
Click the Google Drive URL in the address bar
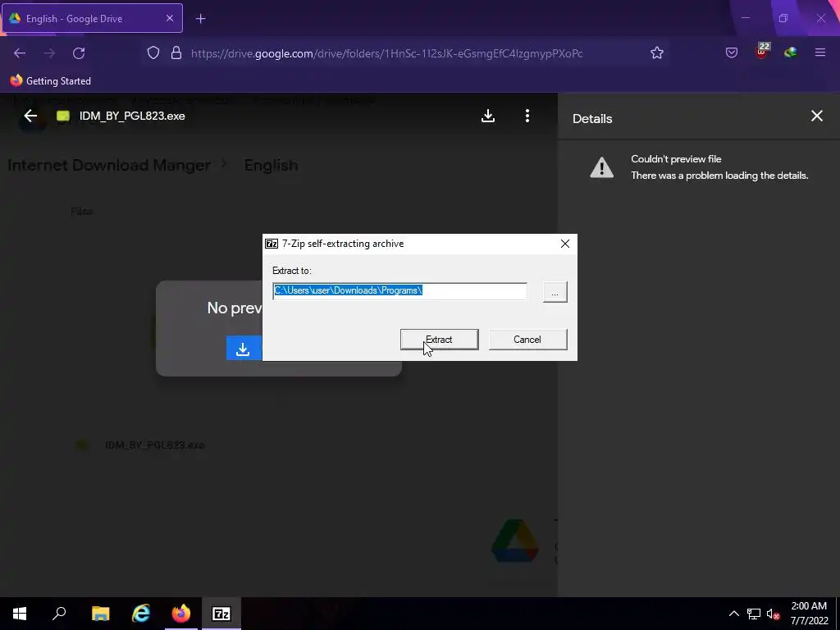pyautogui.click(x=387, y=53)
